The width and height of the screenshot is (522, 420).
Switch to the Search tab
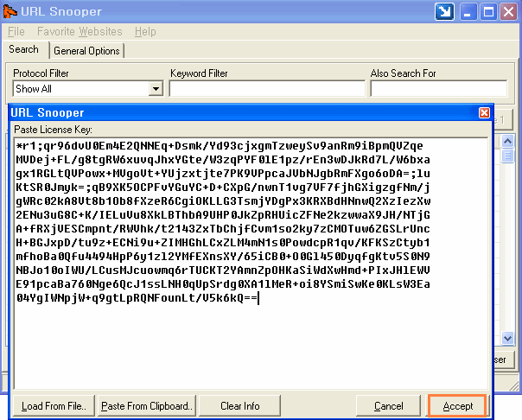tap(23, 49)
